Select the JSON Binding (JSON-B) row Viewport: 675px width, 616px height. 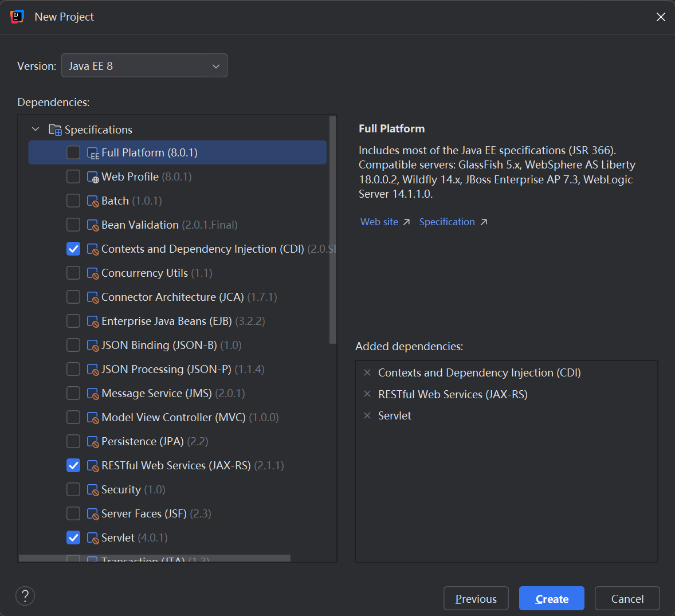tap(178, 345)
